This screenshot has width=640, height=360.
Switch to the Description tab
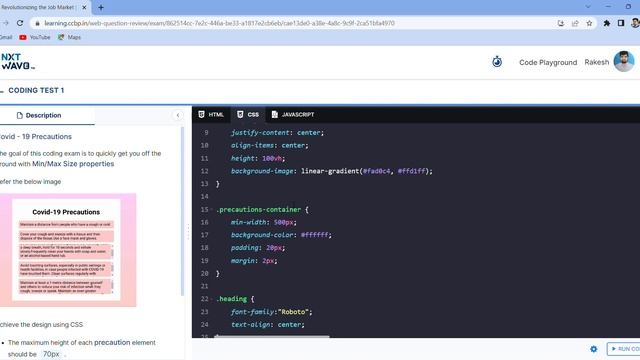coord(39,116)
